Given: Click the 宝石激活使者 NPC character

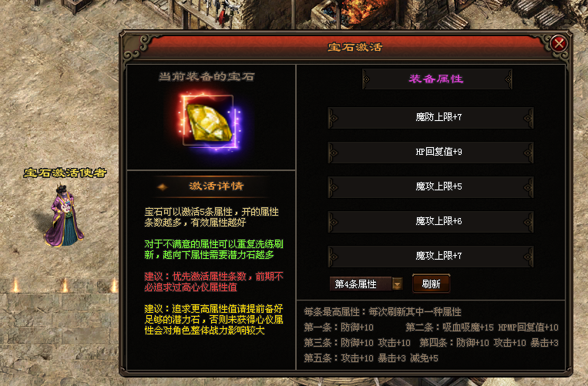Looking at the screenshot, I should click(x=64, y=215).
